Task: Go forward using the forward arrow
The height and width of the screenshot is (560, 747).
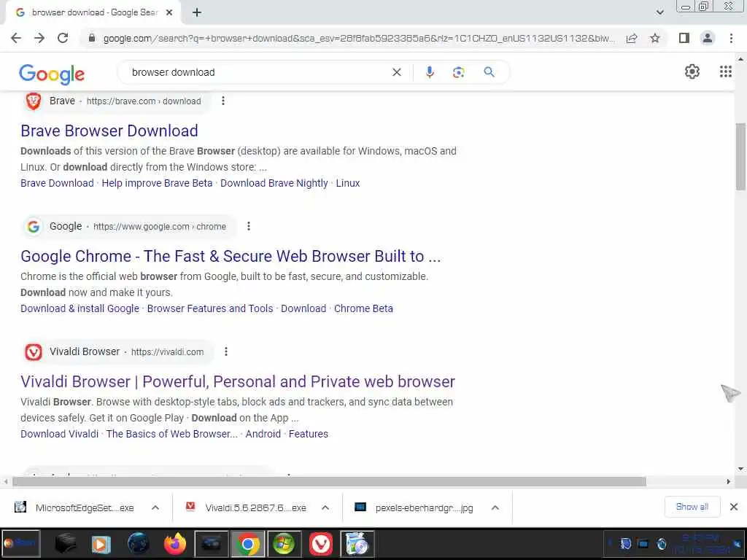Action: click(39, 38)
